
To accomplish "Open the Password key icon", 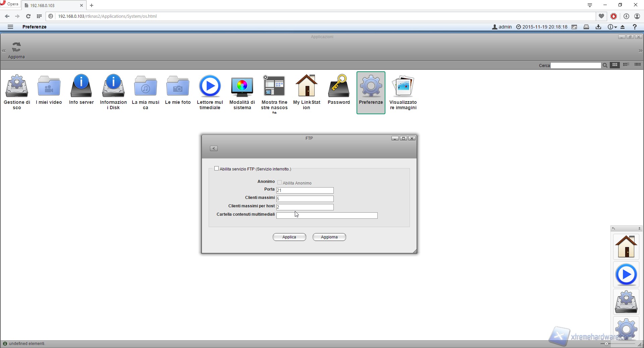I will click(338, 86).
